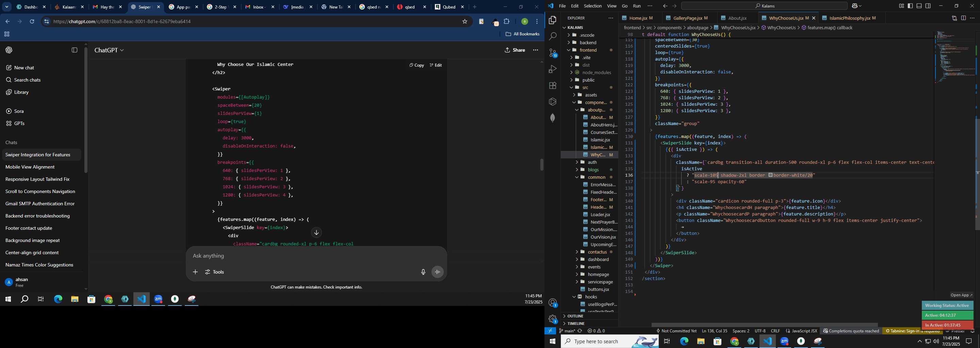Click Edit button on code block
This screenshot has width=980, height=348.
pos(436,65)
